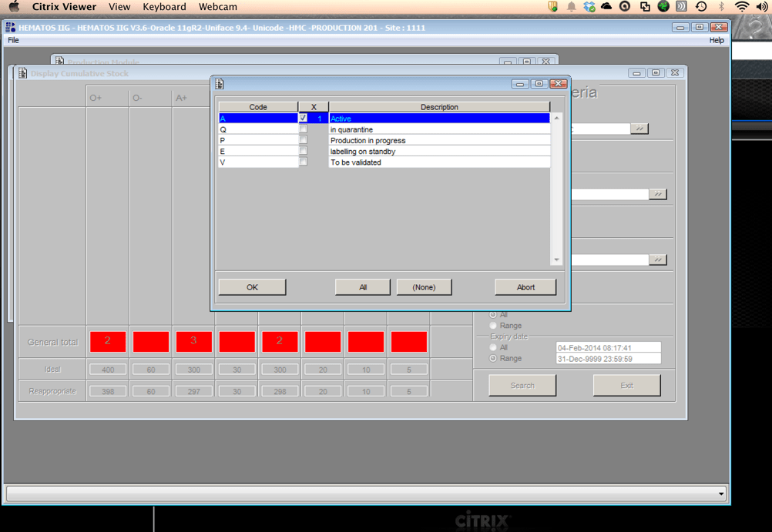Uncheck the Active status checkbox

pyautogui.click(x=303, y=119)
